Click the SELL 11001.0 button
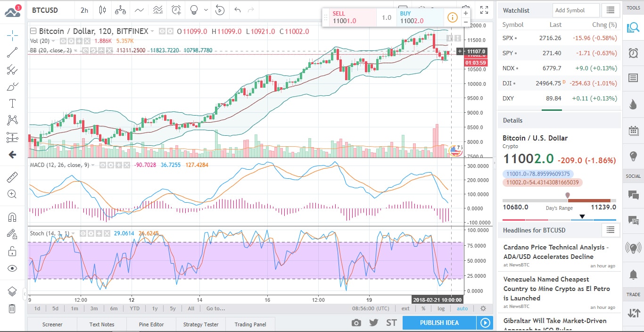The width and height of the screenshot is (644, 332). tap(353, 17)
